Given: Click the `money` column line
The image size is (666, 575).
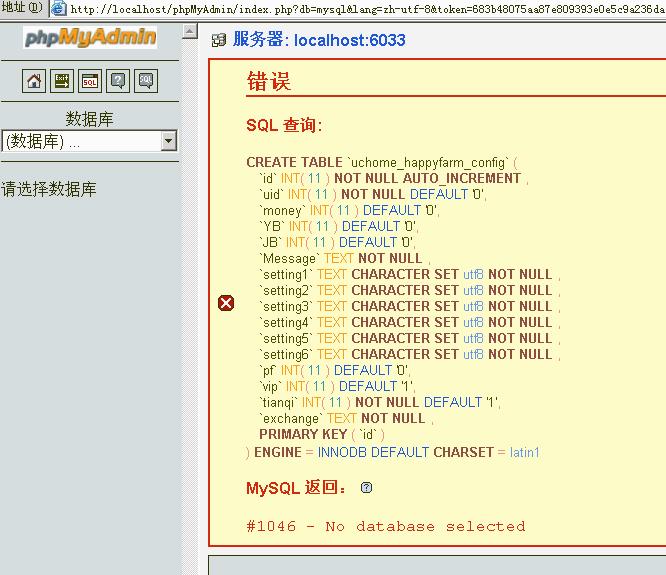Looking at the screenshot, I should tap(349, 210).
